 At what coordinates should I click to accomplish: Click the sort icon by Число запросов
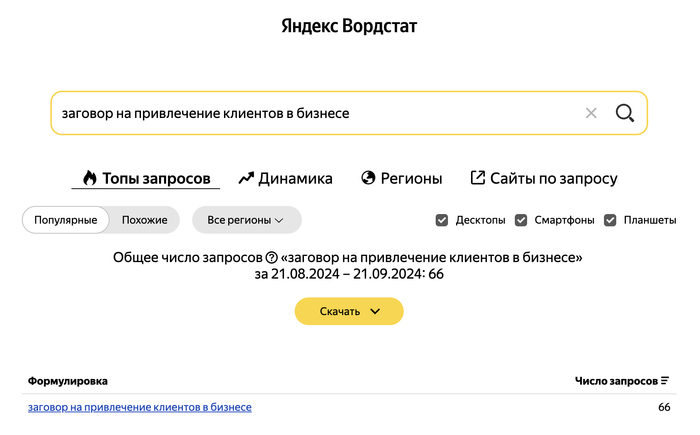tap(665, 381)
